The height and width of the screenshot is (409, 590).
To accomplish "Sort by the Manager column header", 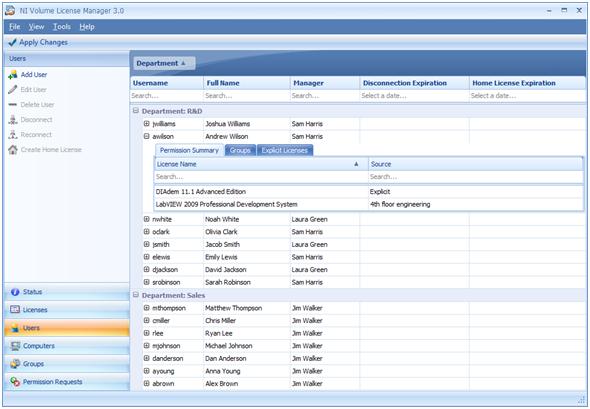I will (x=325, y=83).
